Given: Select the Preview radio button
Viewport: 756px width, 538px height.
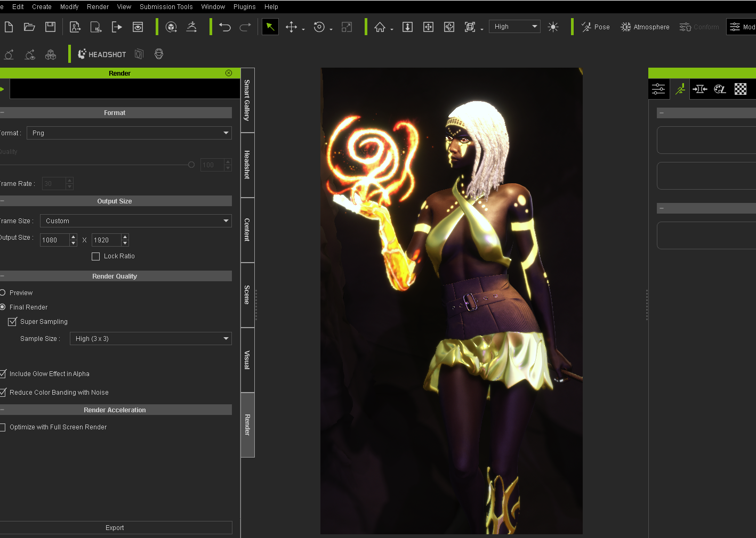Looking at the screenshot, I should [3, 293].
